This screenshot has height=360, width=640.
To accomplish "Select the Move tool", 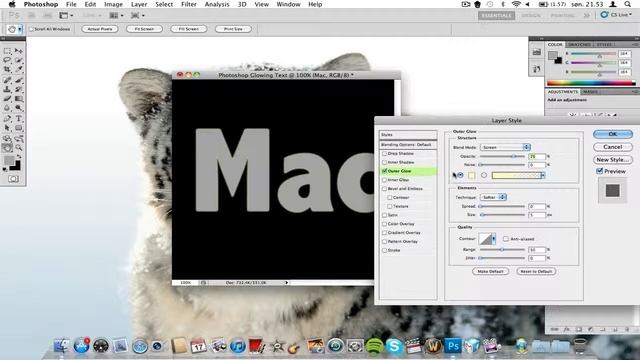I will click(19, 51).
